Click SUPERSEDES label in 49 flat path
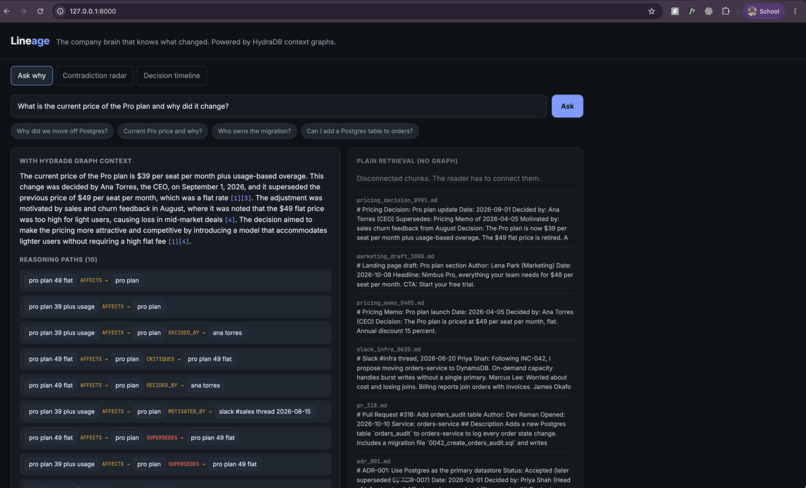This screenshot has height=488, width=806. tap(162, 438)
